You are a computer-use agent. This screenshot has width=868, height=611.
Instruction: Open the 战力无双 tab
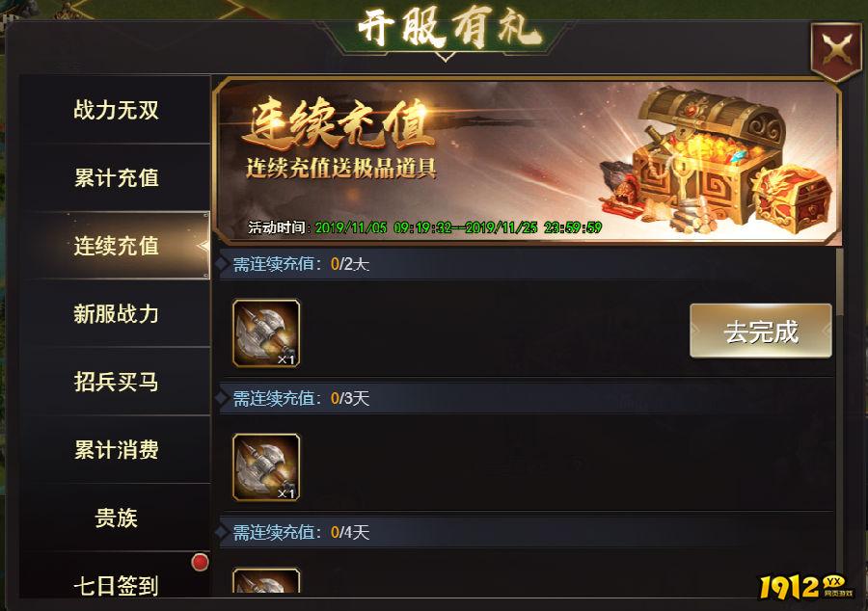point(116,110)
